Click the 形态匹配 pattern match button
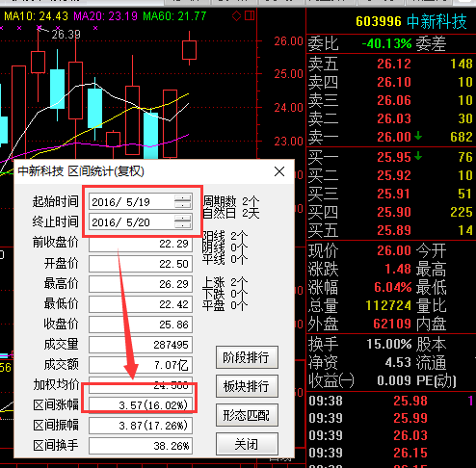This screenshot has height=468, width=476. click(247, 415)
